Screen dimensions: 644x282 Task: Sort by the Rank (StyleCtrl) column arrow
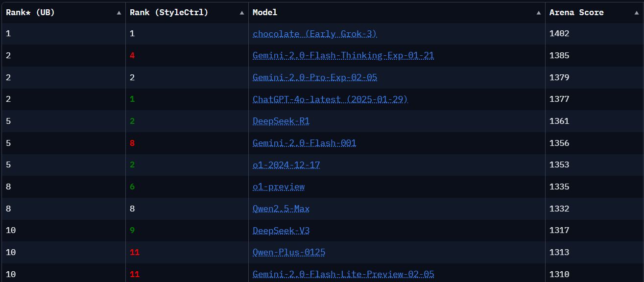click(x=242, y=13)
